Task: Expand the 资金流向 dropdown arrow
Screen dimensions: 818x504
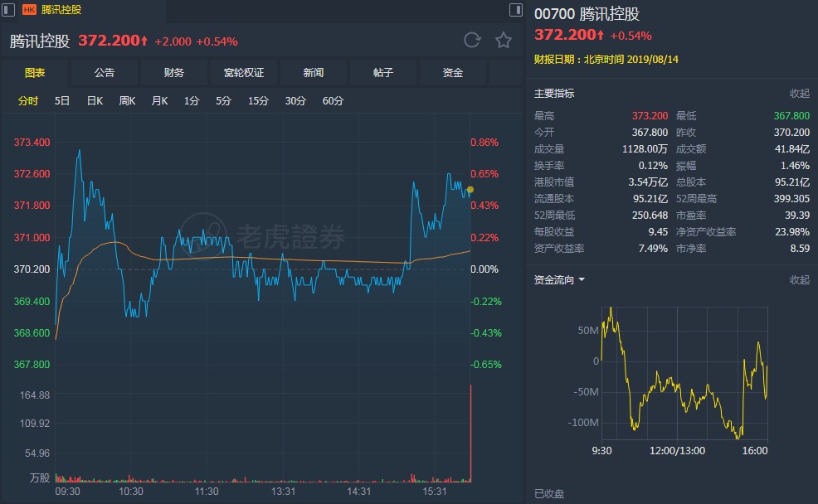Action: click(x=582, y=280)
